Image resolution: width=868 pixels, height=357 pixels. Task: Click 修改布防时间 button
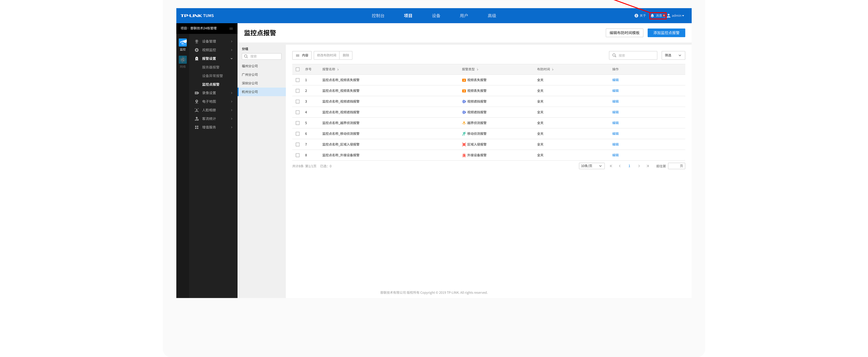coord(326,56)
